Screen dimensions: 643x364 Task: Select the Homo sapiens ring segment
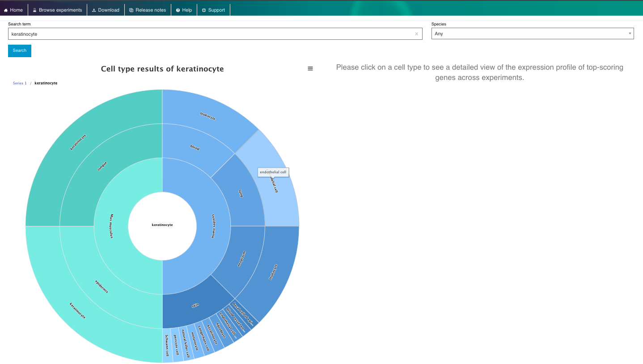click(x=213, y=226)
